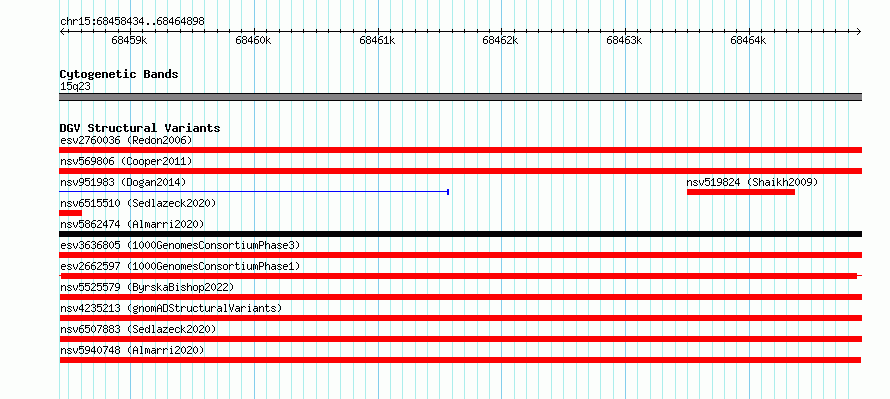890x399 pixels.
Task: Click the 68462k ruler tick label
Action: pos(501,41)
